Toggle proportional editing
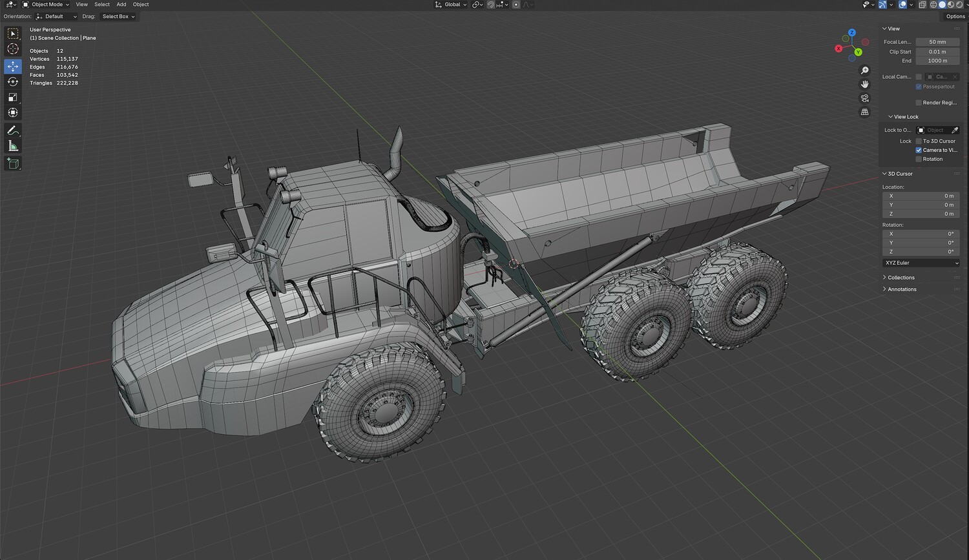Screen dimensions: 969x560 516,5
